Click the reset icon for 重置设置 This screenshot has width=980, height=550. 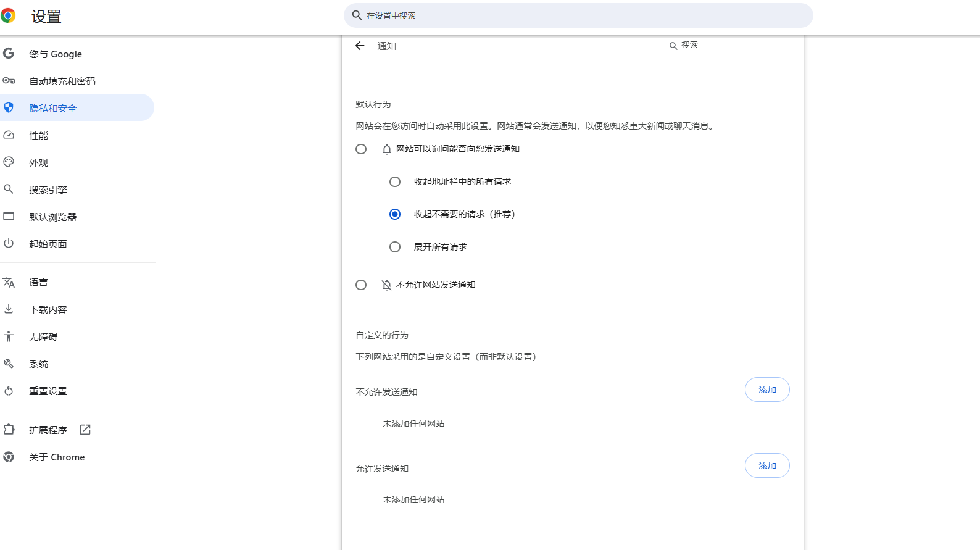[9, 391]
